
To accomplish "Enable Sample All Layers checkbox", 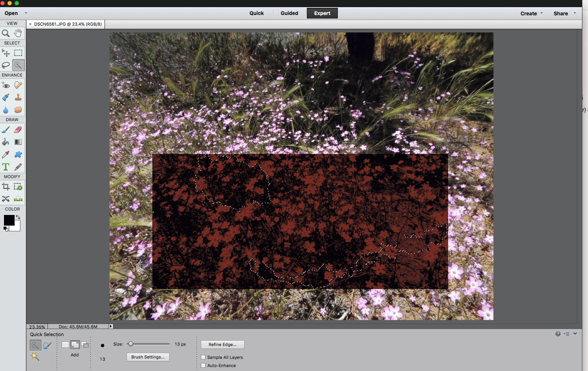I will [203, 357].
